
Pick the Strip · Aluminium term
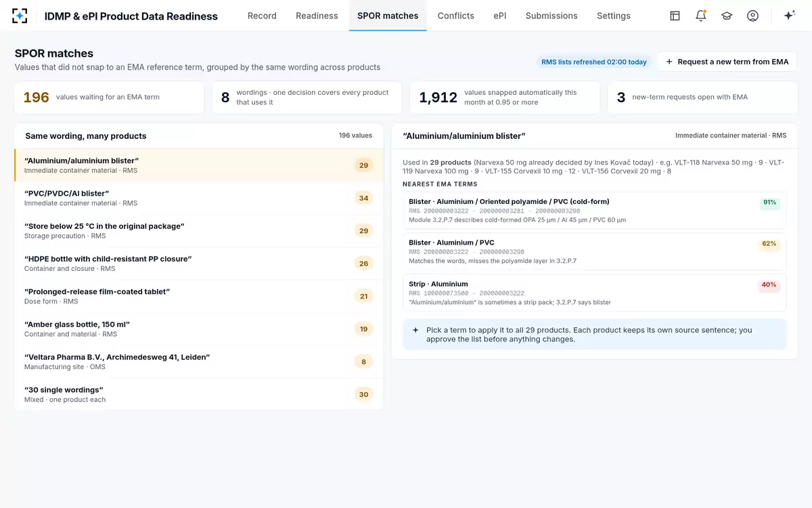point(594,293)
